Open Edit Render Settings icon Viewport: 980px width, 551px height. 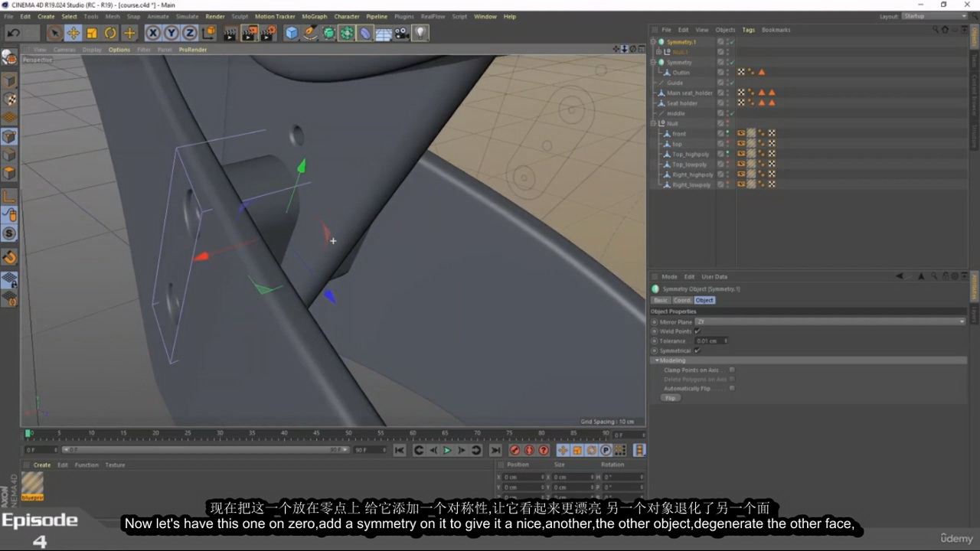(x=269, y=33)
